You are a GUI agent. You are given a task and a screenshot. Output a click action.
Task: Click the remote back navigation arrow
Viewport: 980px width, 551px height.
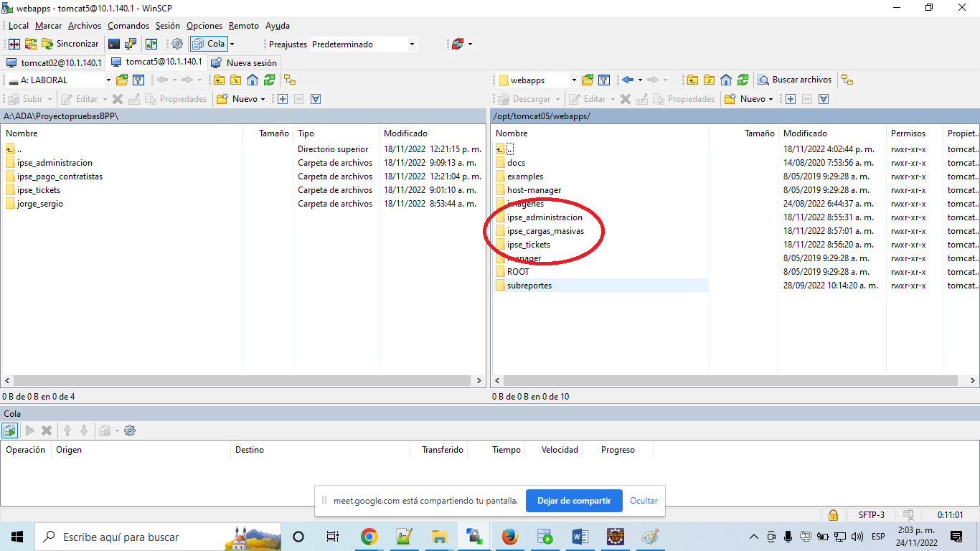pyautogui.click(x=628, y=80)
